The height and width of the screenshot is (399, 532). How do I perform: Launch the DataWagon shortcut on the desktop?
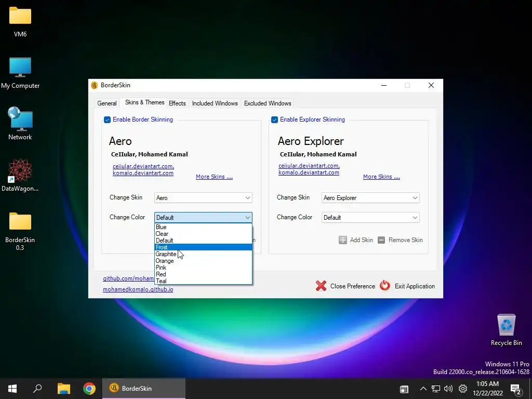20,175
